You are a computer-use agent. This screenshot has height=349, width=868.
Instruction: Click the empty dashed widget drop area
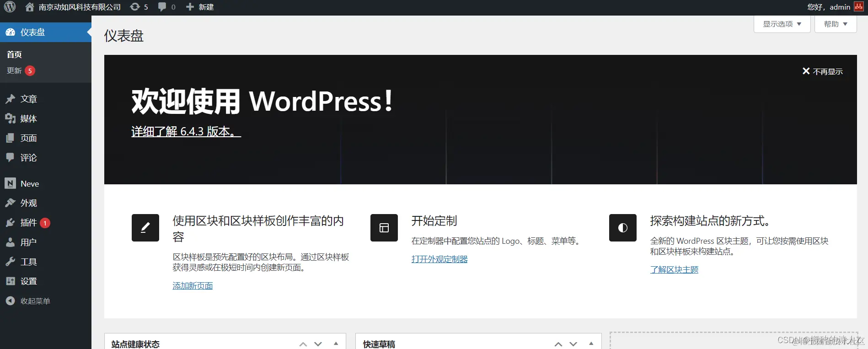pyautogui.click(x=733, y=341)
